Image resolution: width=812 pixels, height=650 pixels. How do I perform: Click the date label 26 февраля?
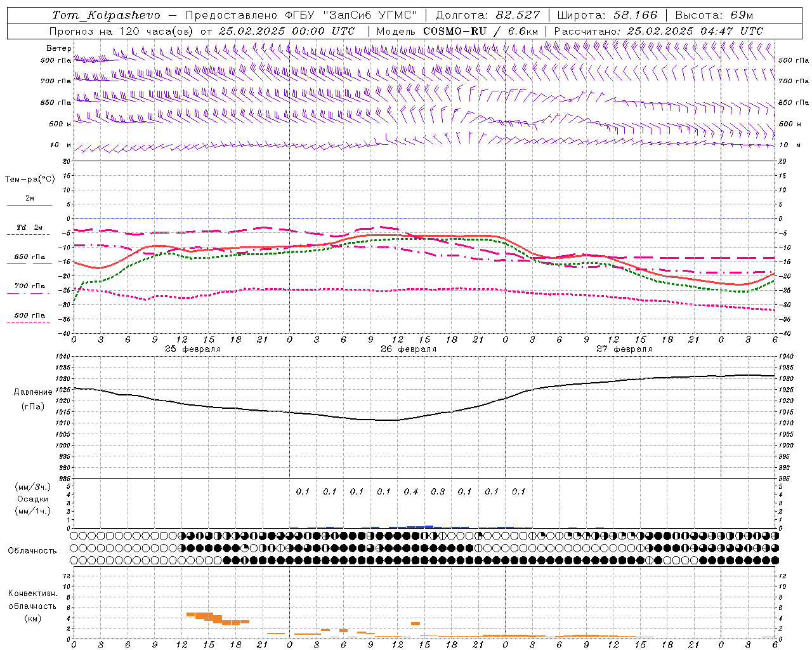pos(409,349)
